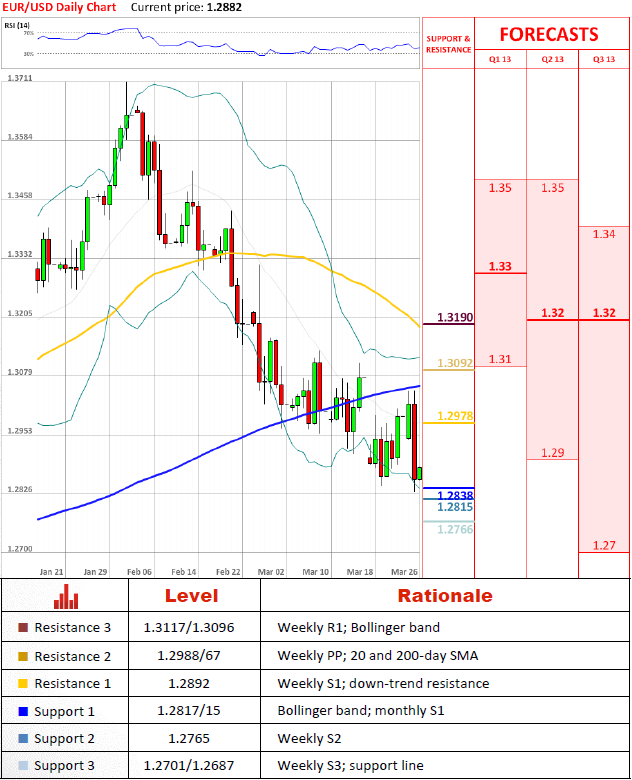Screen dimensions: 632x780
Task: Click the Rationale table column header
Action: point(445,595)
